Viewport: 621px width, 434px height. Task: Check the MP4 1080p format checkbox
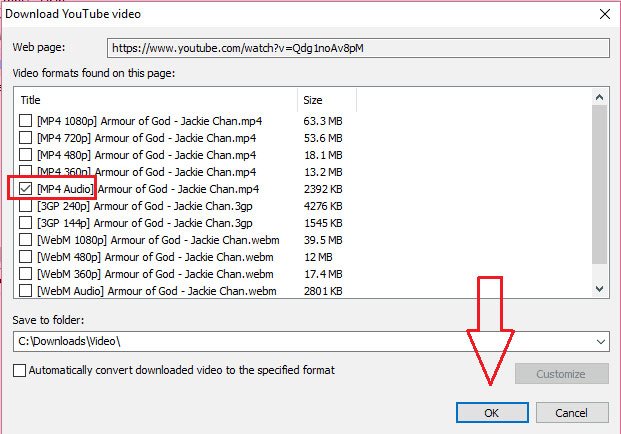click(x=25, y=120)
